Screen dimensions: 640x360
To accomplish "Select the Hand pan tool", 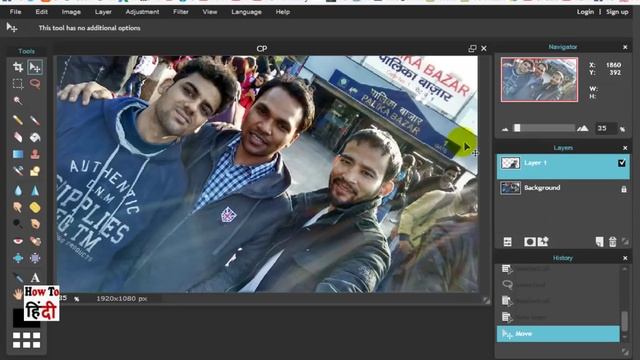I will tap(18, 294).
